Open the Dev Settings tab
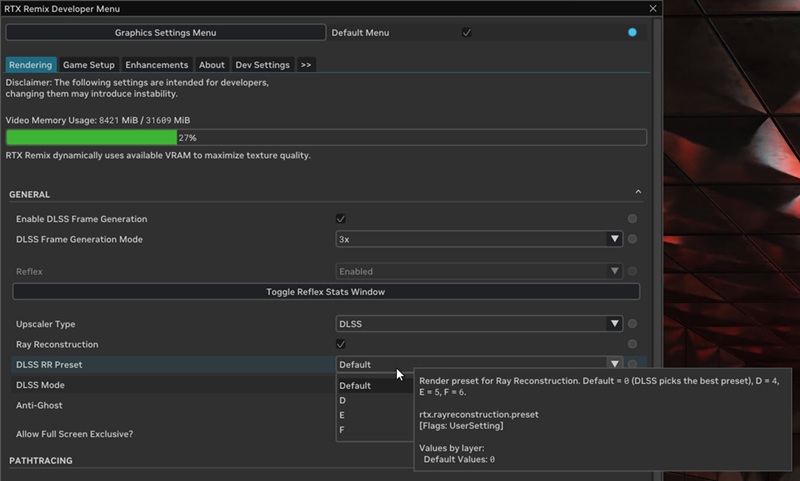The width and height of the screenshot is (800, 481). tap(262, 65)
